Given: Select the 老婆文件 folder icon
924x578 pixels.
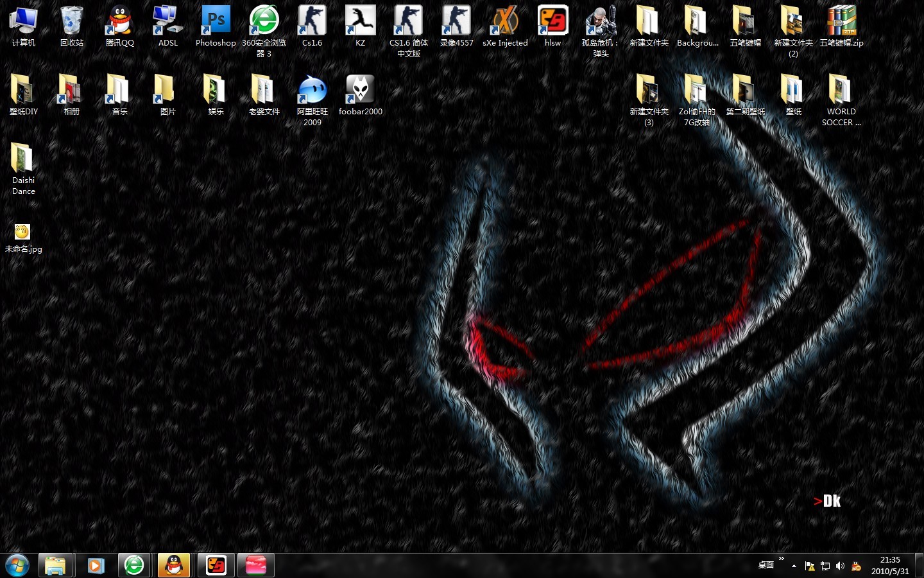Looking at the screenshot, I should (264, 95).
